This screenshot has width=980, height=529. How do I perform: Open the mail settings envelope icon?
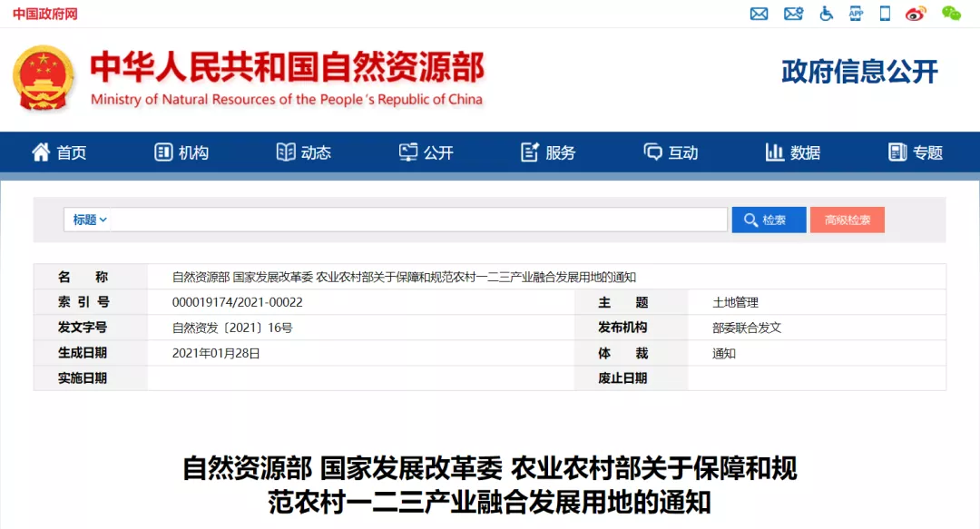click(x=793, y=14)
